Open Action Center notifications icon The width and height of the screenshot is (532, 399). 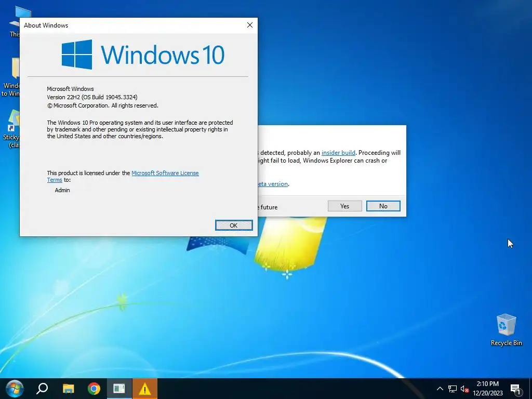coord(515,389)
